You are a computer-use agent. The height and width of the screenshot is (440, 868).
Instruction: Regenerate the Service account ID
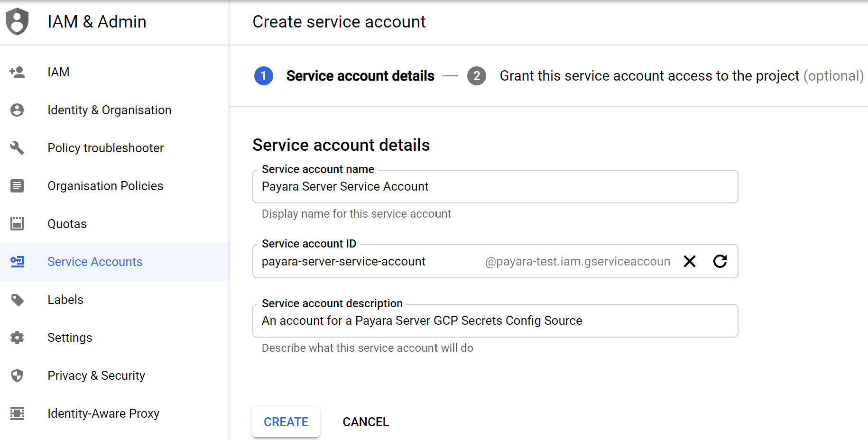720,261
